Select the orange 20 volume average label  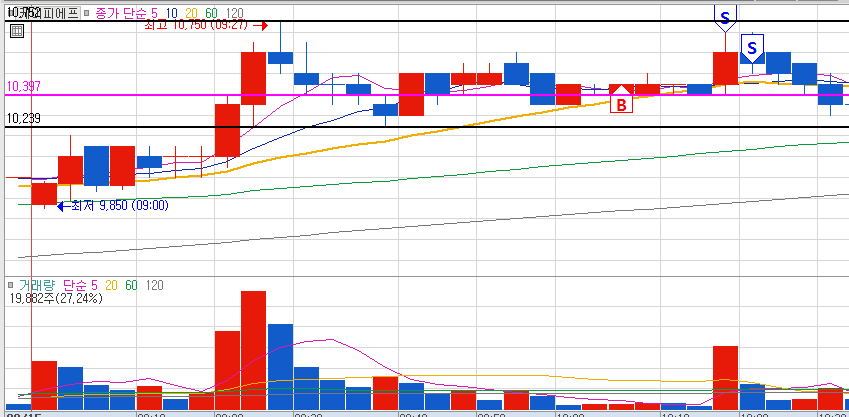pos(112,285)
